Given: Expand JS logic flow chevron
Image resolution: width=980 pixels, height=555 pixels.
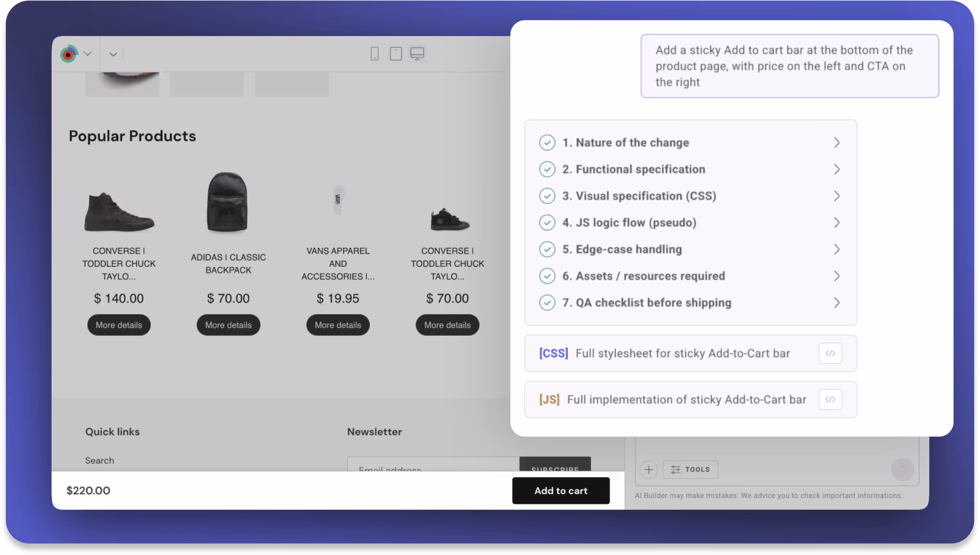Looking at the screenshot, I should point(836,223).
